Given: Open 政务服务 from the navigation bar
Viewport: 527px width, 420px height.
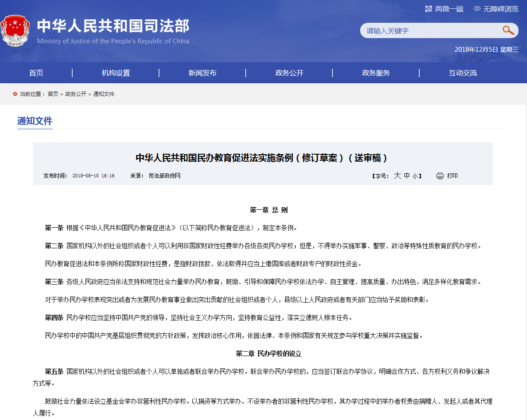Looking at the screenshot, I should (x=376, y=73).
